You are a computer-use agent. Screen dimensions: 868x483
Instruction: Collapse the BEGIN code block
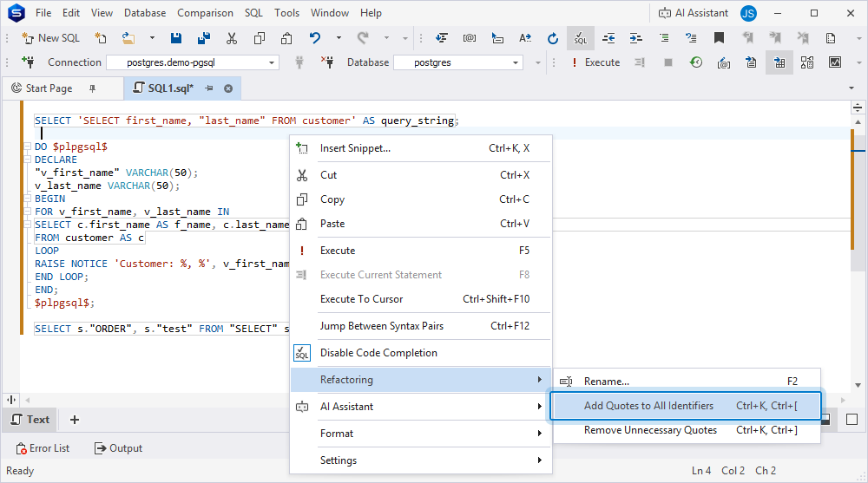click(27, 199)
